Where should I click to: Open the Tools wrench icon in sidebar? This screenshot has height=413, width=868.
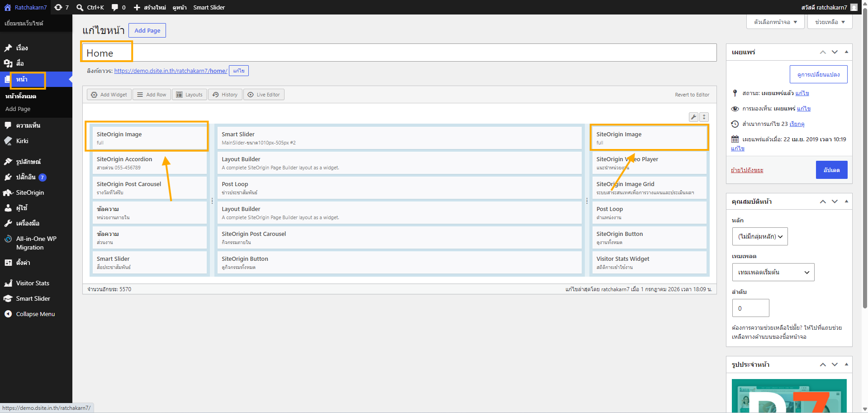(8, 223)
